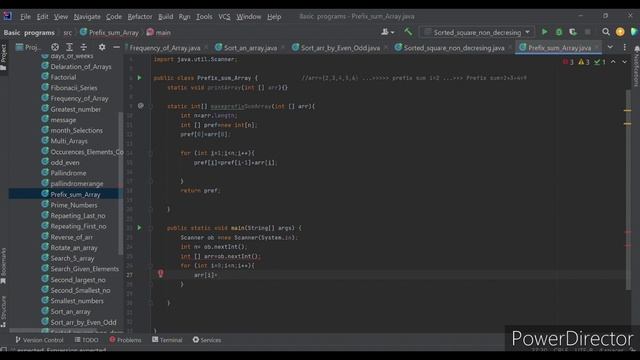The width and height of the screenshot is (640, 360).
Task: Open Project panel settings gear
Action: click(102, 47)
